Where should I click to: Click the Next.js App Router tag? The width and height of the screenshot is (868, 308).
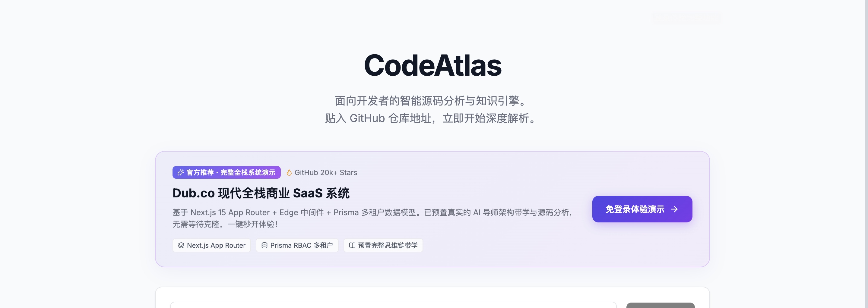click(x=212, y=245)
